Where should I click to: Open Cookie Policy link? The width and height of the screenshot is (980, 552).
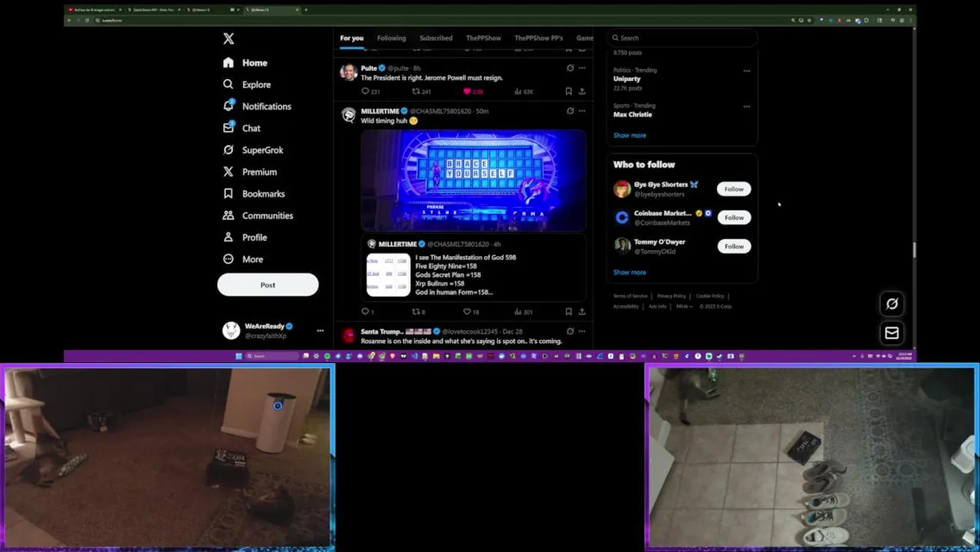pyautogui.click(x=709, y=296)
